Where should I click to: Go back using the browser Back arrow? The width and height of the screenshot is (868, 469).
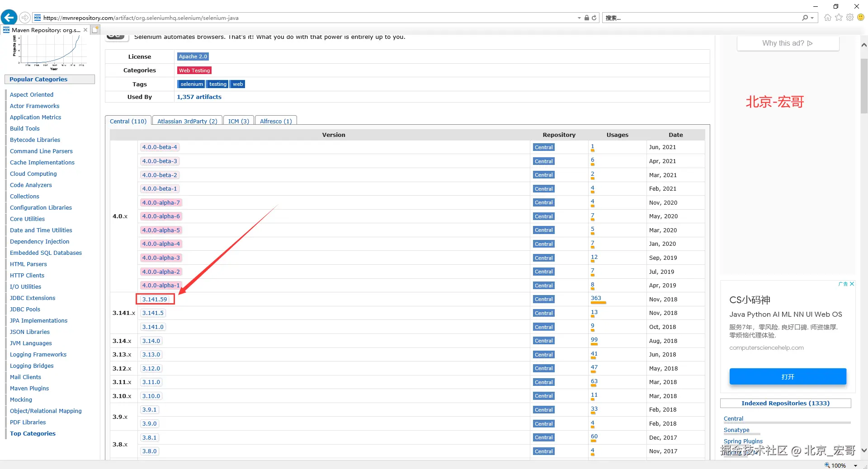click(x=9, y=18)
